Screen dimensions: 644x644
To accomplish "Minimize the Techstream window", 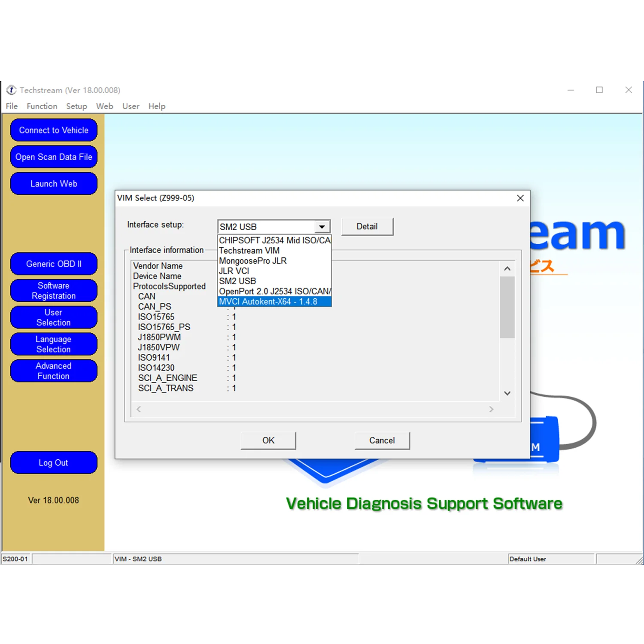I will pos(571,90).
